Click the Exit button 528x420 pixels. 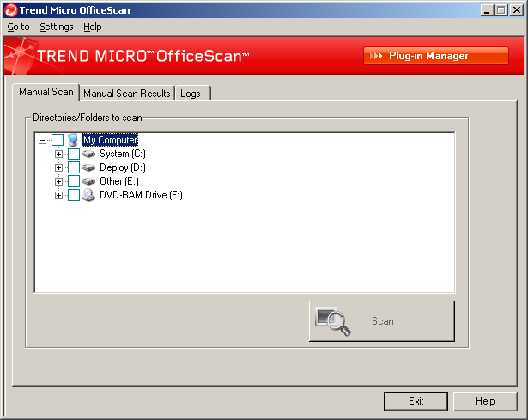pyautogui.click(x=416, y=401)
